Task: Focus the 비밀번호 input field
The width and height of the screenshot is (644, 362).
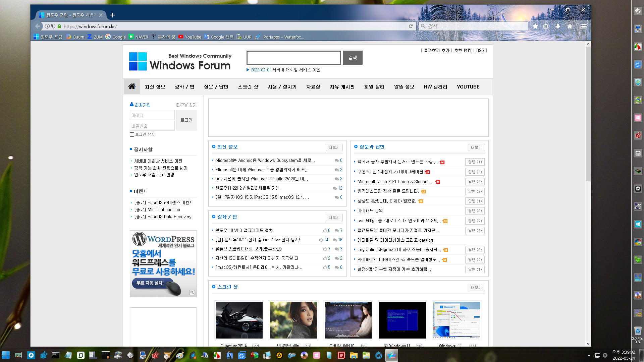Action: click(152, 126)
